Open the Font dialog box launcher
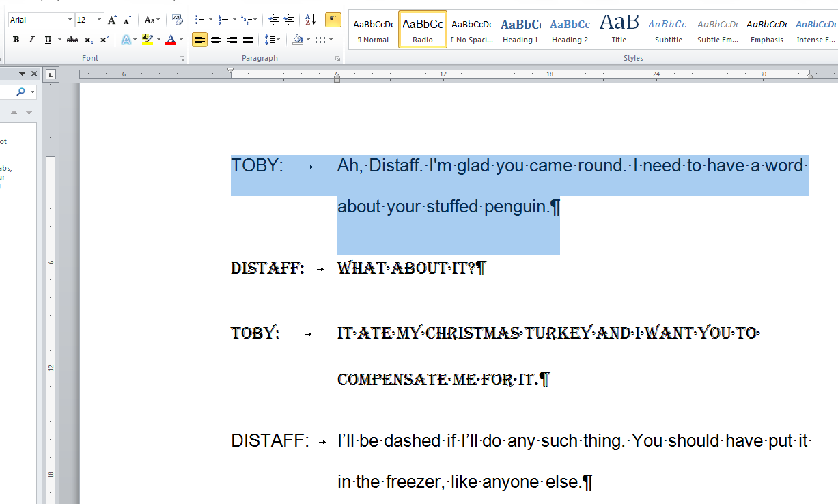The height and width of the screenshot is (504, 838). [182, 57]
